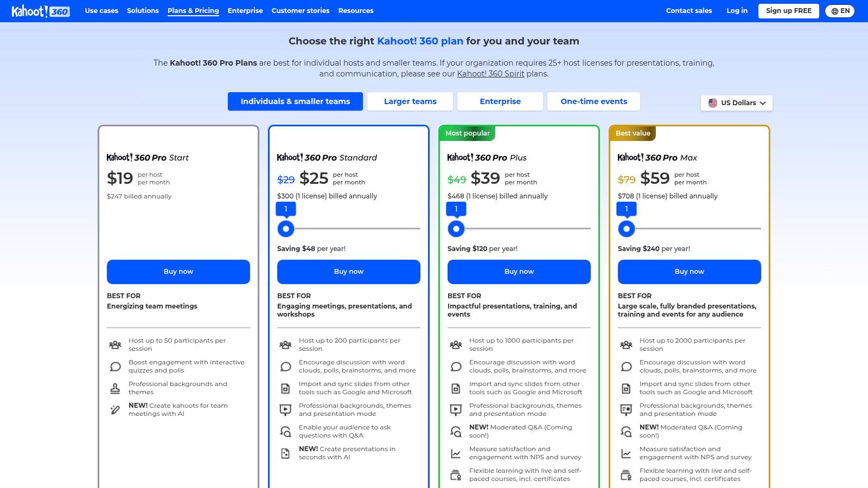Open the Plans & Pricing menu
Image resolution: width=868 pixels, height=488 pixels.
(x=193, y=11)
